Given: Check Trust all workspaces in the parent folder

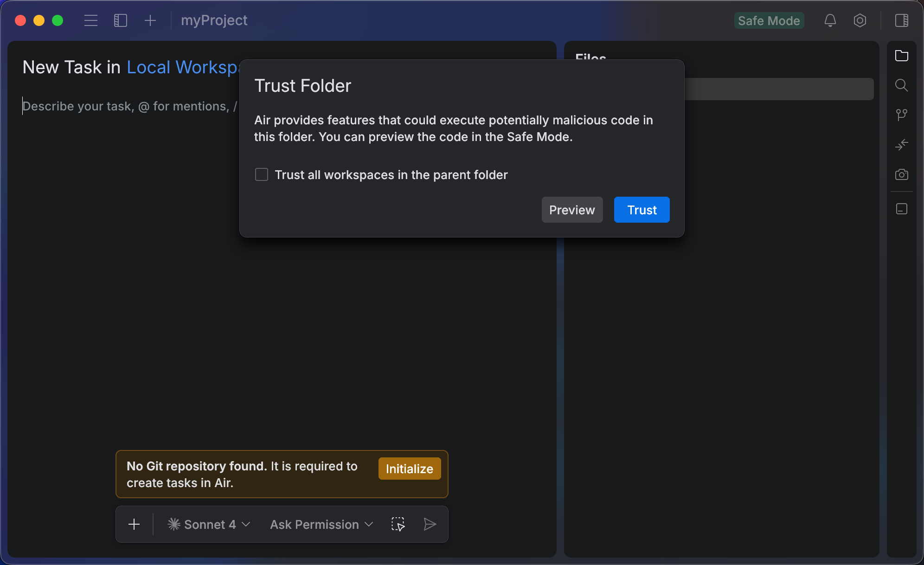Looking at the screenshot, I should (262, 174).
